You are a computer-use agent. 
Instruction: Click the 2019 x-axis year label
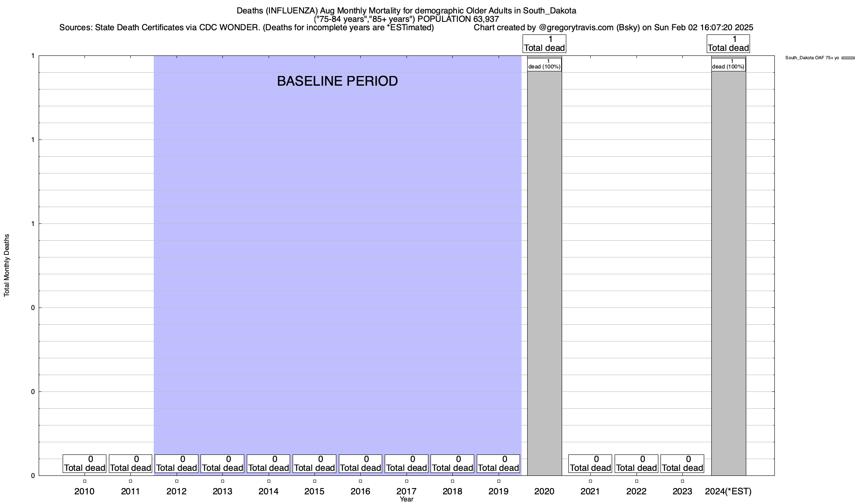click(x=499, y=491)
